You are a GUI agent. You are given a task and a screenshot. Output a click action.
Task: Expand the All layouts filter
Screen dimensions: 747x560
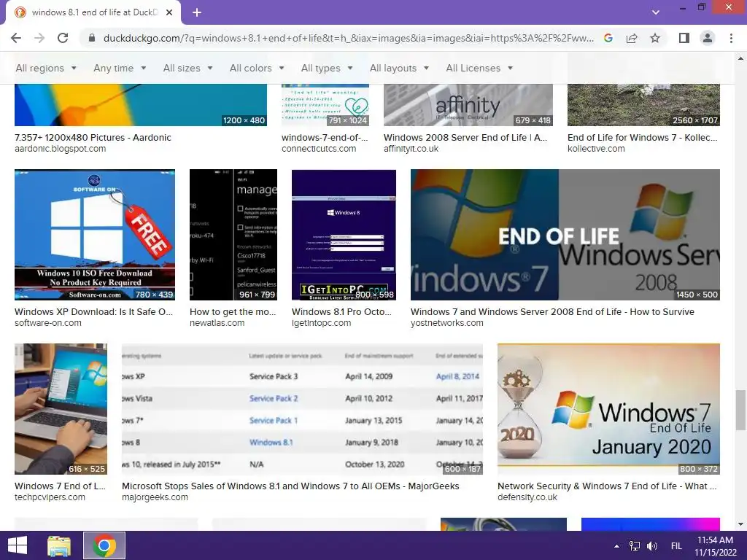point(399,68)
